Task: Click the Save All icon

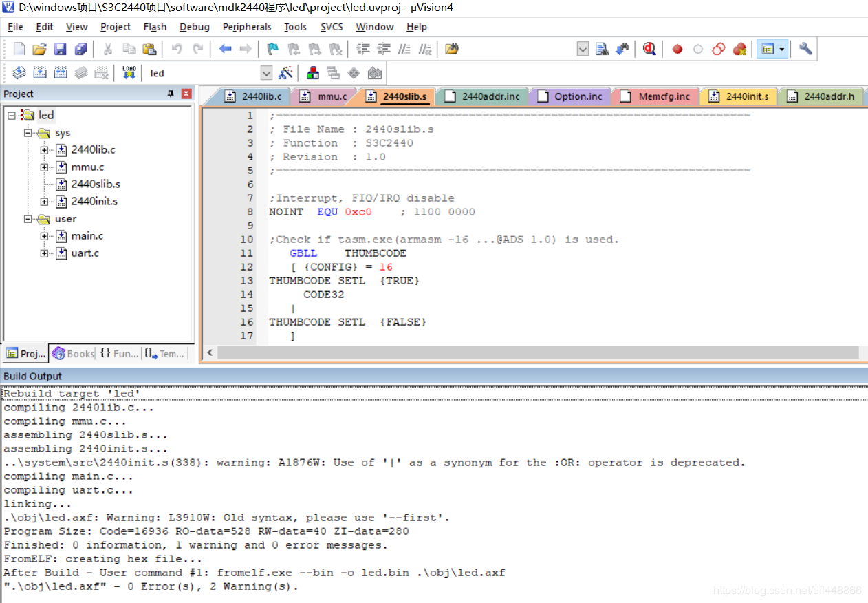Action: pos(81,49)
